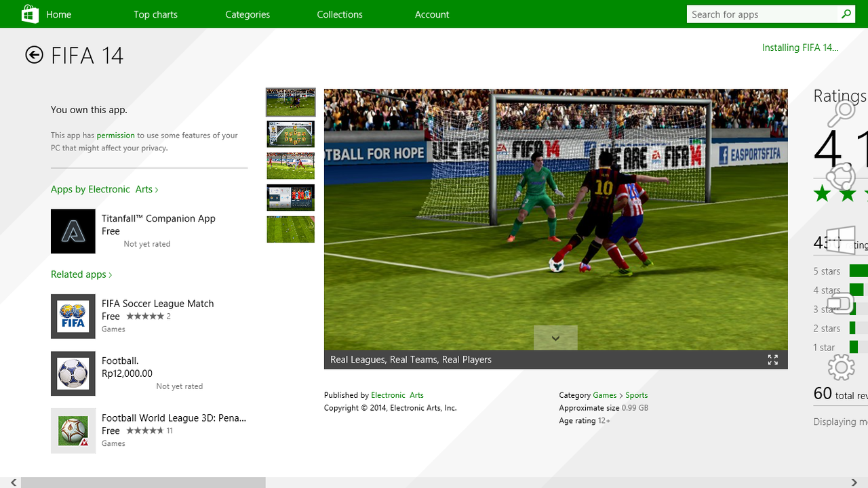Open the Share charm icon
Image resolution: width=868 pixels, height=488 pixels.
842,178
